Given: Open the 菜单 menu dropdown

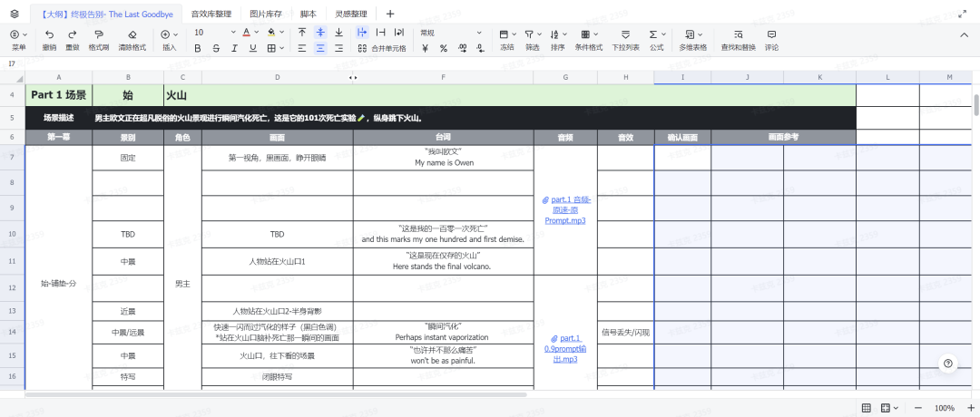Looking at the screenshot, I should 19,39.
